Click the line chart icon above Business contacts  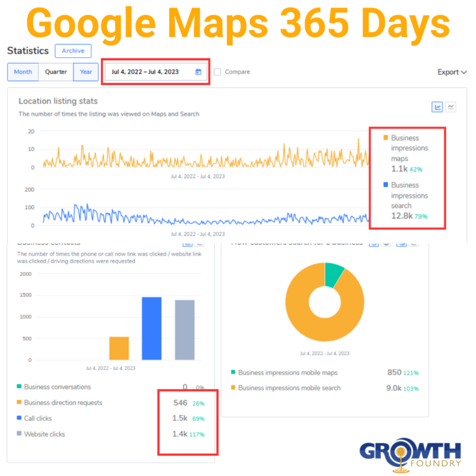tap(188, 244)
